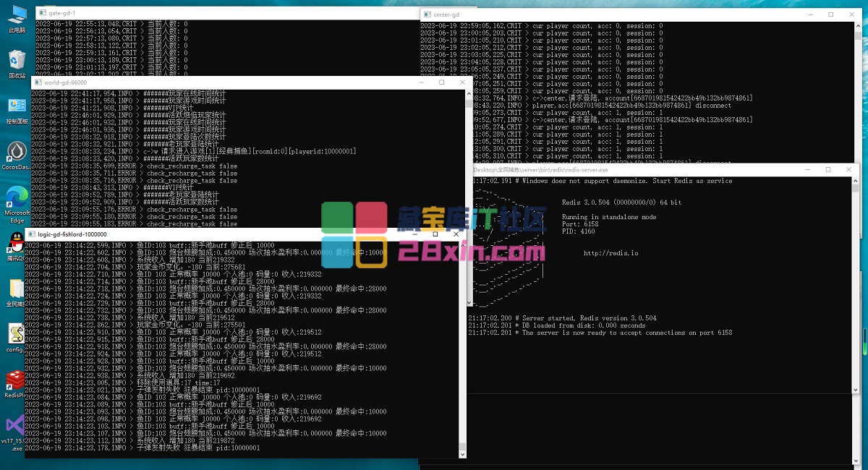Minimize the redis-server.exe window

tap(807, 169)
